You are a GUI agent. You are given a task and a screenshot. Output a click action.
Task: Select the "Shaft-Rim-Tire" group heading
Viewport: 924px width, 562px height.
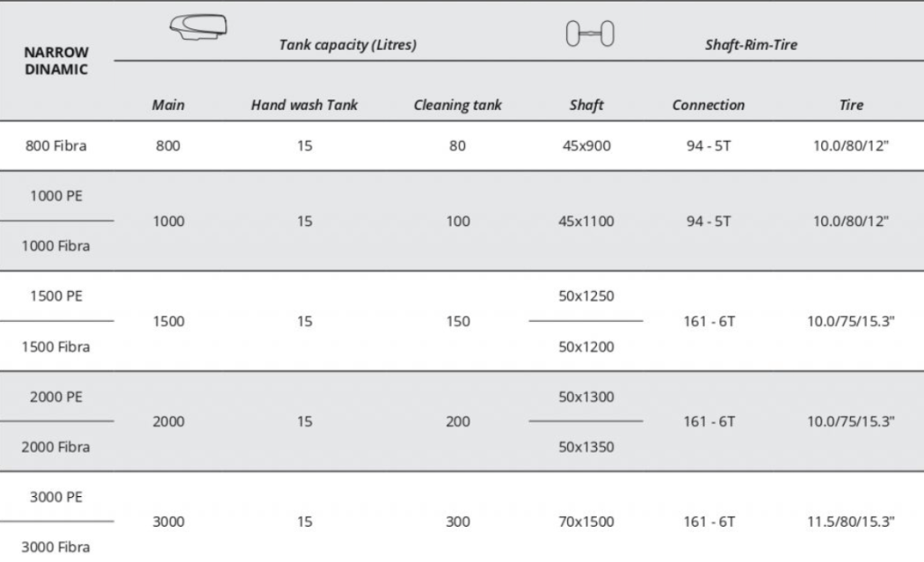tap(751, 44)
